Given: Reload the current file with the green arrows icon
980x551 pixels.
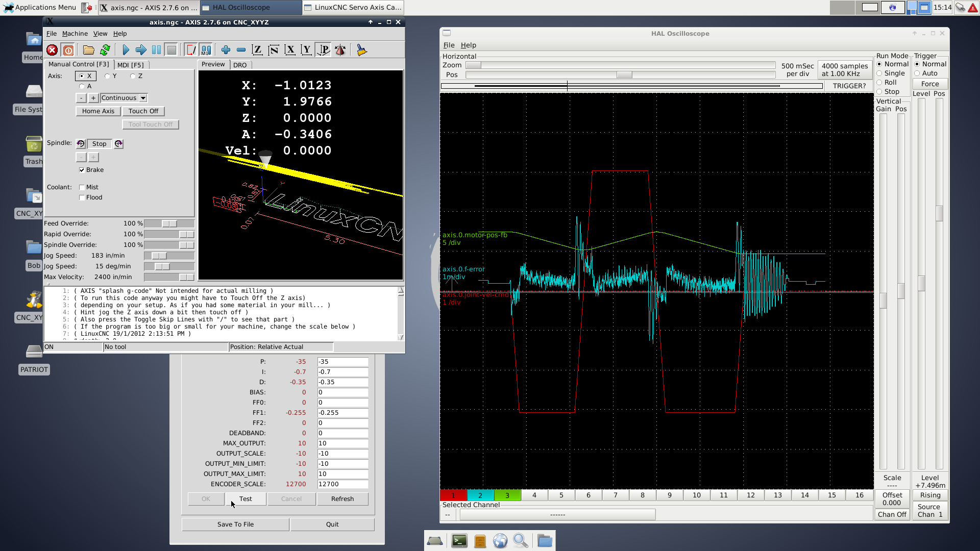Looking at the screenshot, I should (105, 50).
